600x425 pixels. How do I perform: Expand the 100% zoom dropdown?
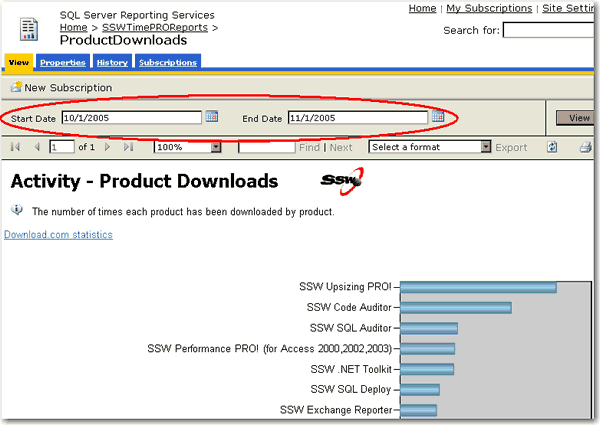click(216, 147)
